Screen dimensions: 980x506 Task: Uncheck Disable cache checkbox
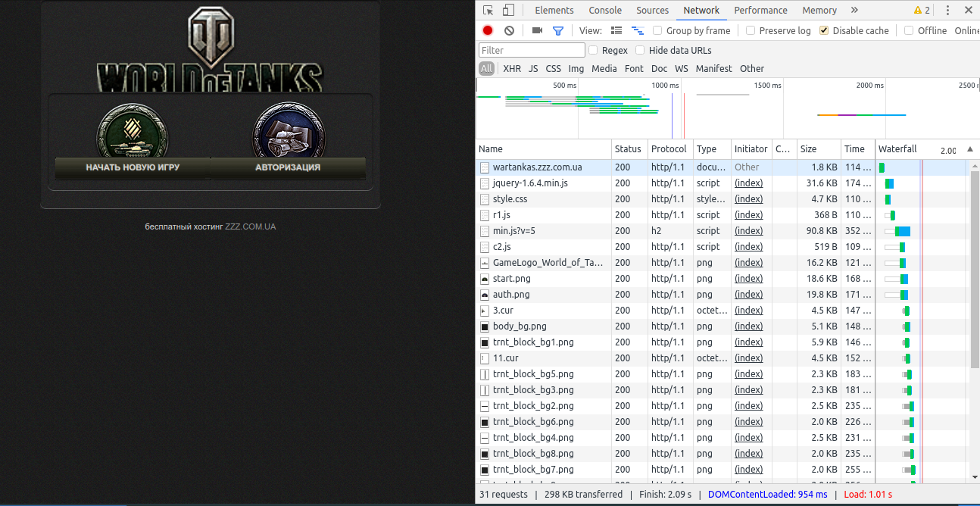click(x=824, y=30)
